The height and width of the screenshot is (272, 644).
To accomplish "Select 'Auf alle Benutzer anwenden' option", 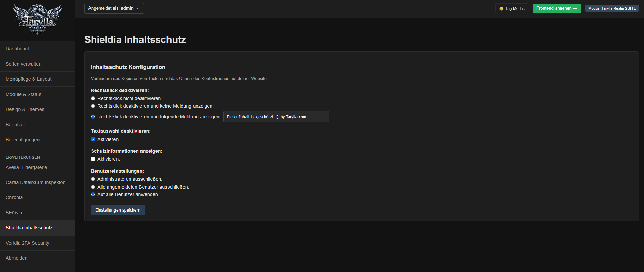I will pyautogui.click(x=93, y=194).
